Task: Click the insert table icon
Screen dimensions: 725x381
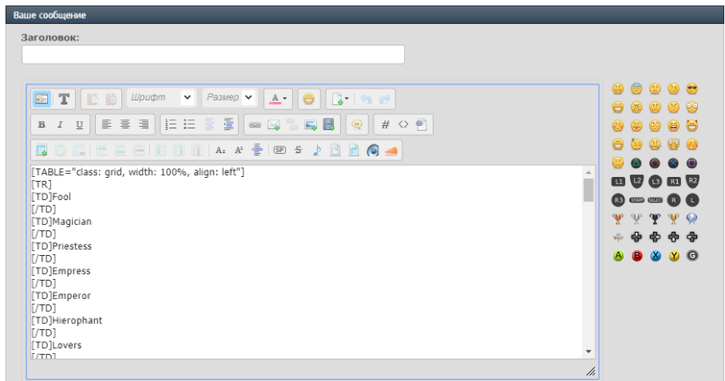Action: (42, 150)
